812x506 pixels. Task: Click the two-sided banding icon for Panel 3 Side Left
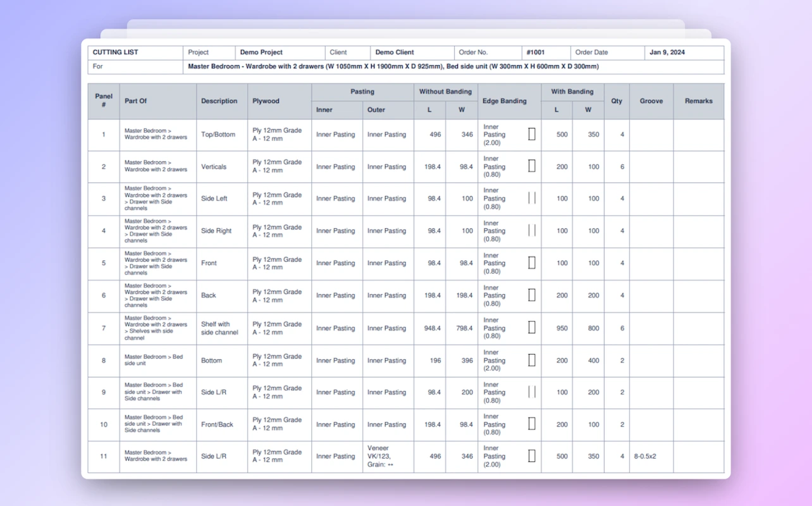(x=531, y=198)
